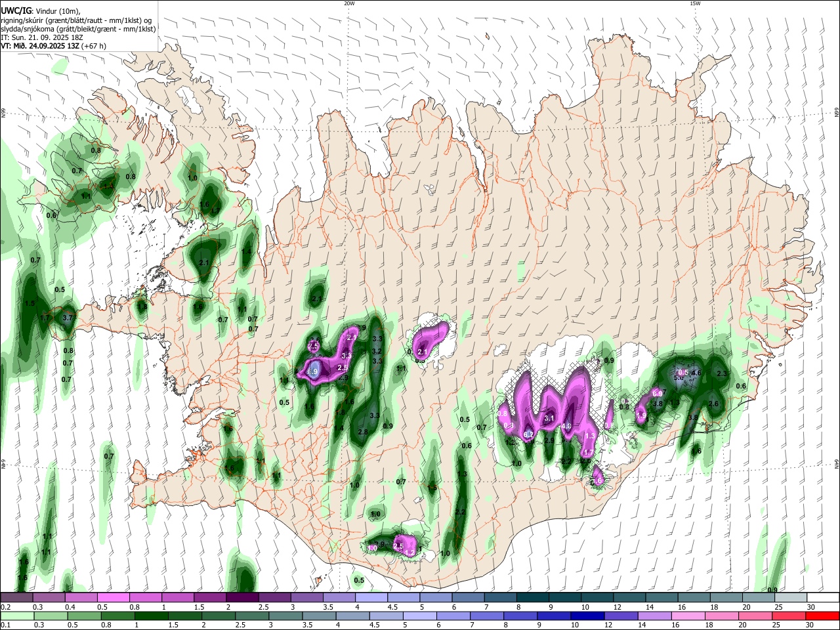This screenshot has width=840, height=630.
Task: Click the darkest green 1 swatch in rain scale
Action: (152, 616)
